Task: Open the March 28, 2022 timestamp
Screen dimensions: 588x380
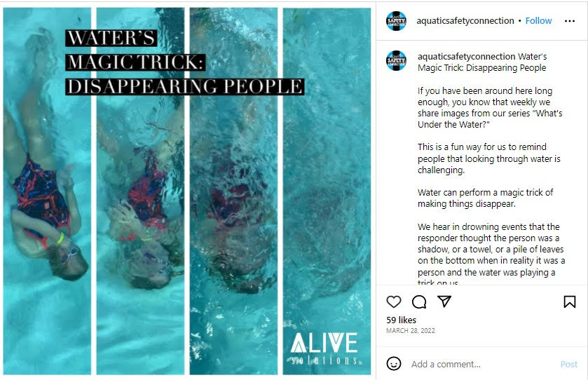Action: pyautogui.click(x=410, y=330)
